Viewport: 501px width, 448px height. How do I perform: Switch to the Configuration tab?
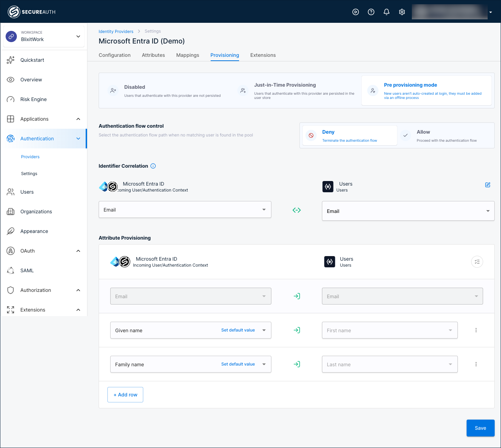[114, 55]
